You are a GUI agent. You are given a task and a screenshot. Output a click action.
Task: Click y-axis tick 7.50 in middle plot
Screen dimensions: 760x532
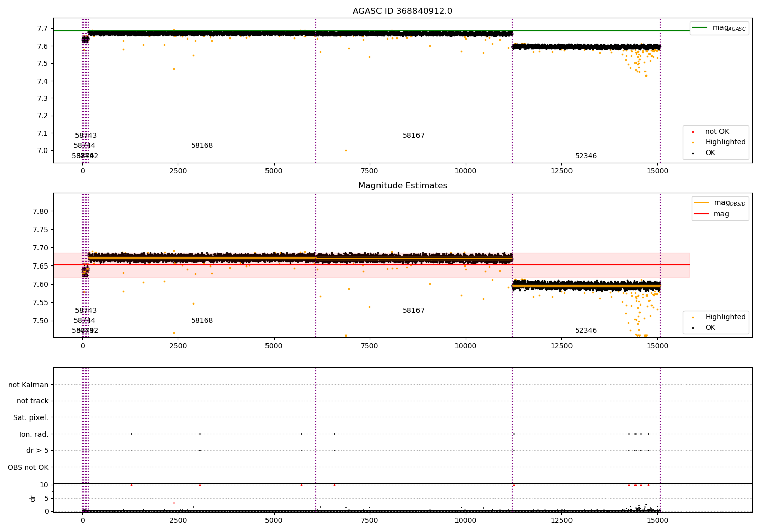point(42,321)
